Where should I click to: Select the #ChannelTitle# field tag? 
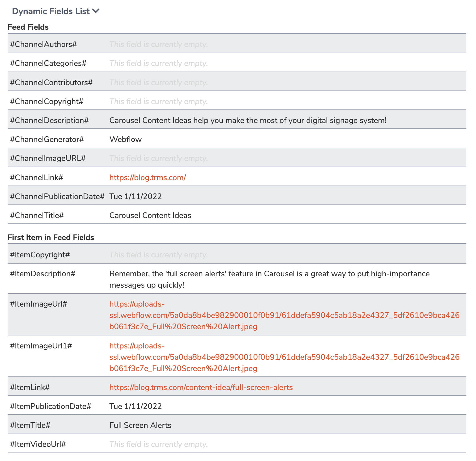pyautogui.click(x=37, y=216)
